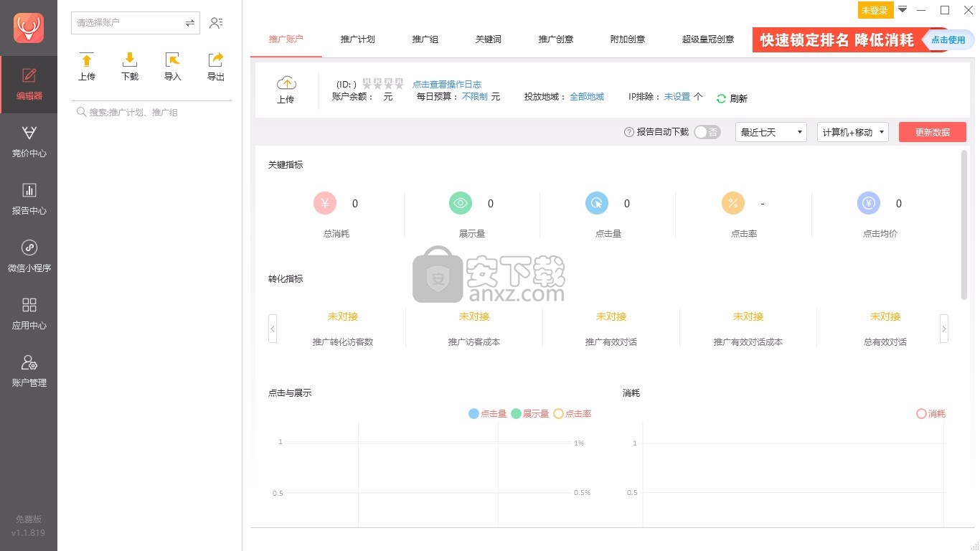This screenshot has height=551, width=980.
Task: Click 未对接 above 总有效对话
Action: 885,316
